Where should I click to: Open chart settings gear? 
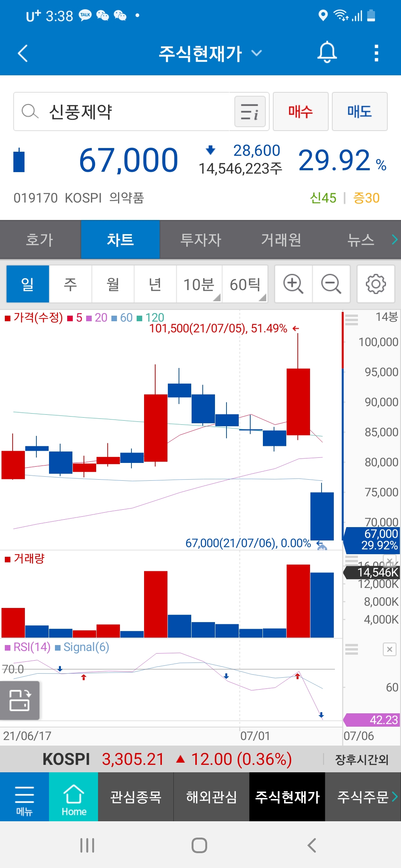click(x=376, y=284)
